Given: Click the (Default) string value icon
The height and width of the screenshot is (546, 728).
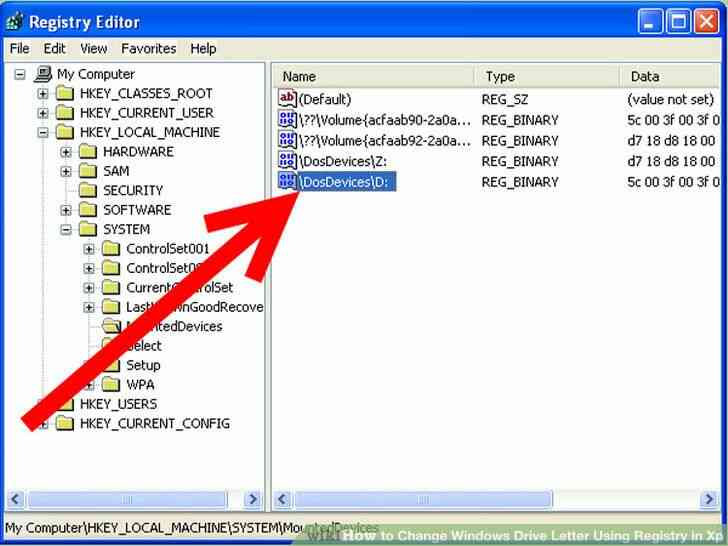Looking at the screenshot, I should [287, 98].
